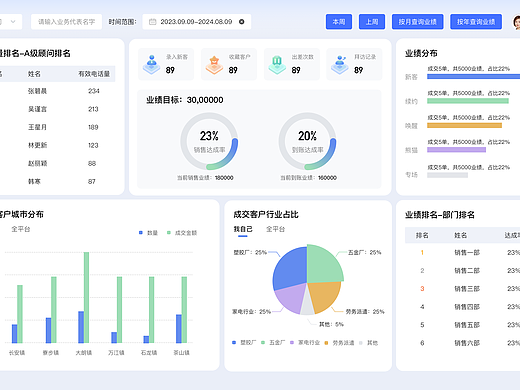Click the 按月查询业绩 button
This screenshot has width=520, height=390.
click(x=418, y=22)
